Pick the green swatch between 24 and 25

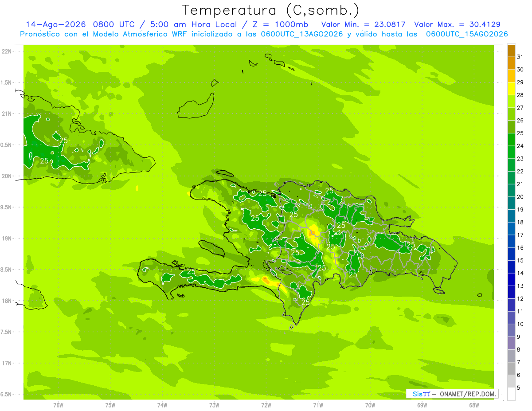coord(511,140)
